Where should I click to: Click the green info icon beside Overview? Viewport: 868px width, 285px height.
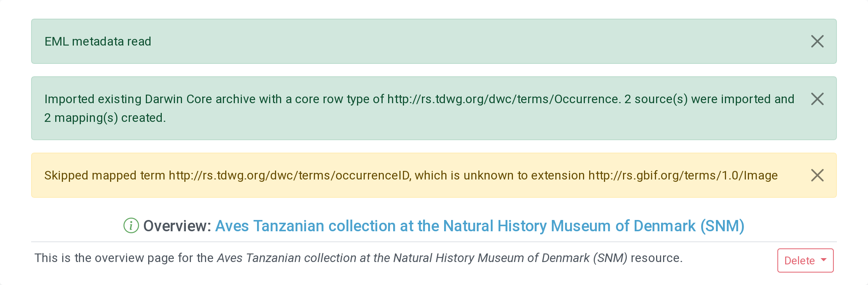point(131,226)
